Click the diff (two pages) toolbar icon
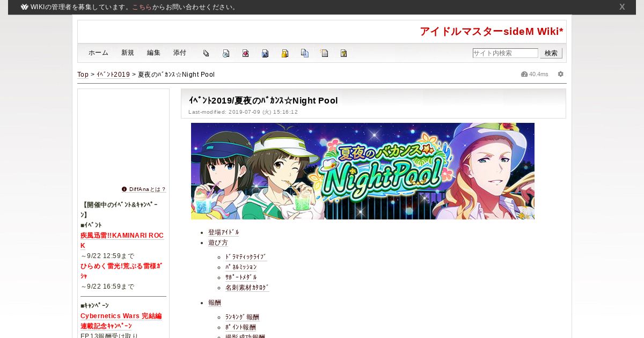Image resolution: width=644 pixels, height=338 pixels. point(206,53)
